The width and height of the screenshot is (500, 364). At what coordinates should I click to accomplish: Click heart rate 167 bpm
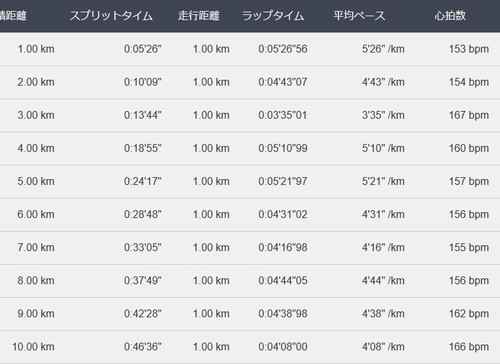[469, 115]
